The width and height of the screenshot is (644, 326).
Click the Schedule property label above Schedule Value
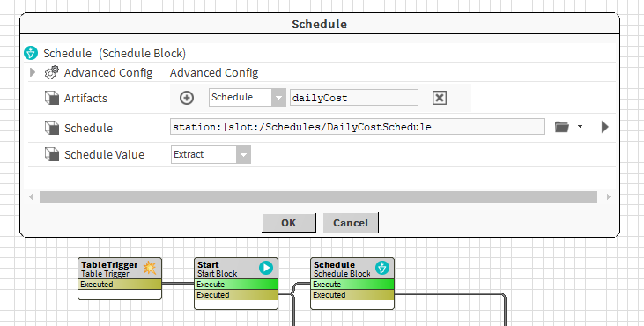click(88, 128)
